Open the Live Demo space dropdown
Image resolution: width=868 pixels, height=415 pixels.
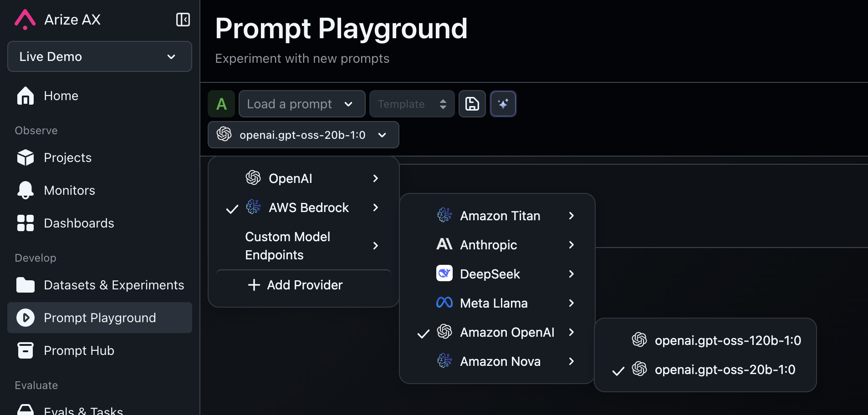(100, 56)
